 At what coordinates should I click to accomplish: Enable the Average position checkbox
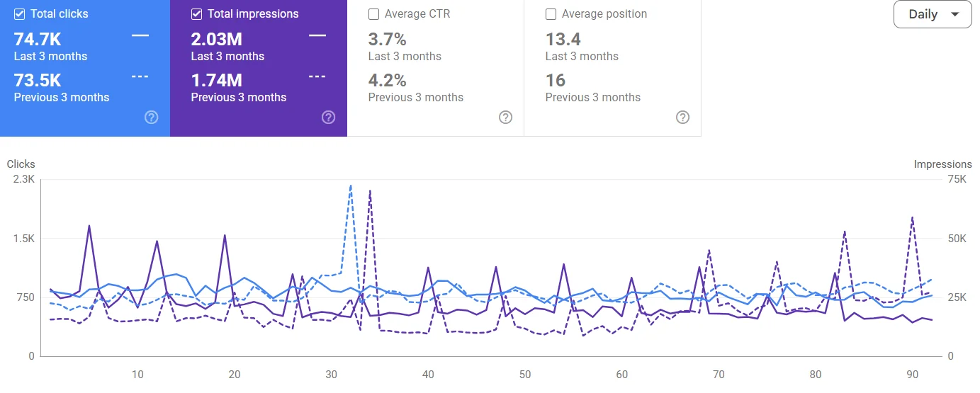(551, 13)
